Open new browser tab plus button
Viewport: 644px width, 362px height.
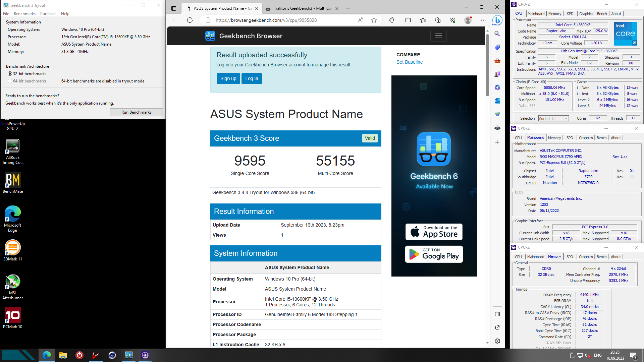[348, 8]
